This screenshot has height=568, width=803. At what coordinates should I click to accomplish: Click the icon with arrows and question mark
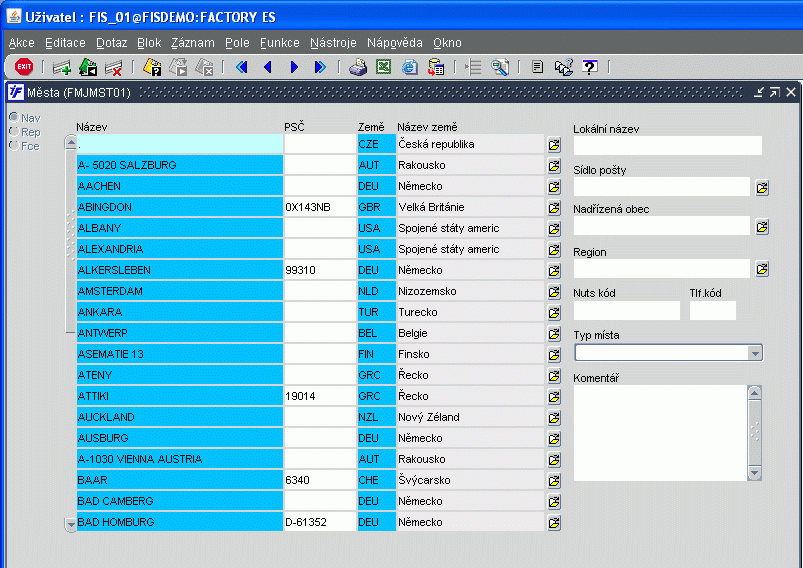(564, 67)
